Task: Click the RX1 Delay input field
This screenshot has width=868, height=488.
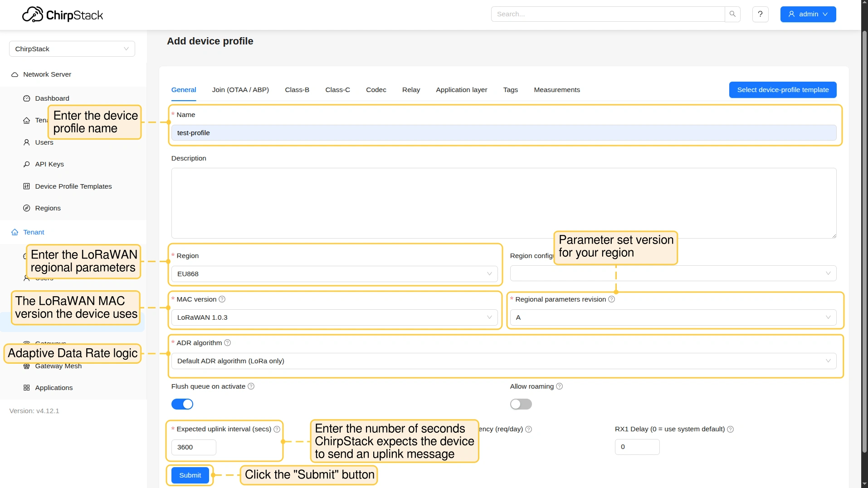Action: pos(637,447)
